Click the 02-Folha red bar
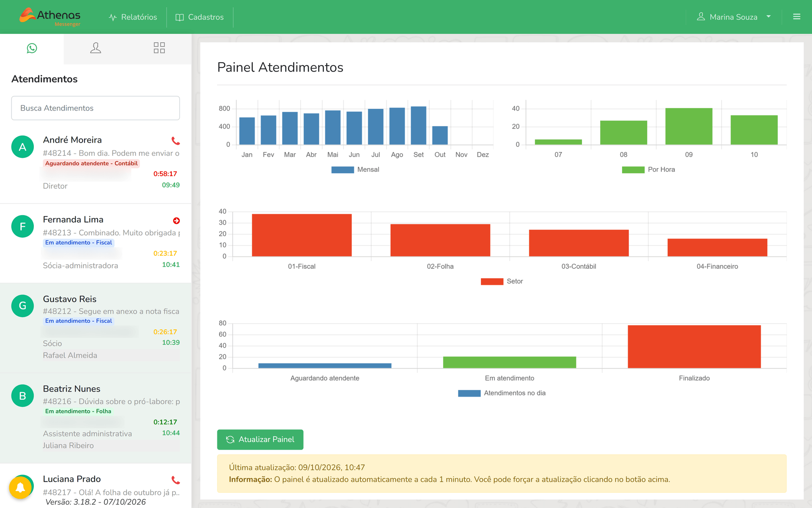Screen dimensions: 812x508 pyautogui.click(x=440, y=240)
